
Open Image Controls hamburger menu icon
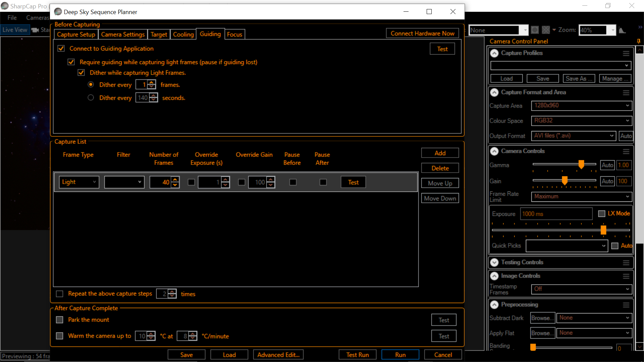point(626,276)
